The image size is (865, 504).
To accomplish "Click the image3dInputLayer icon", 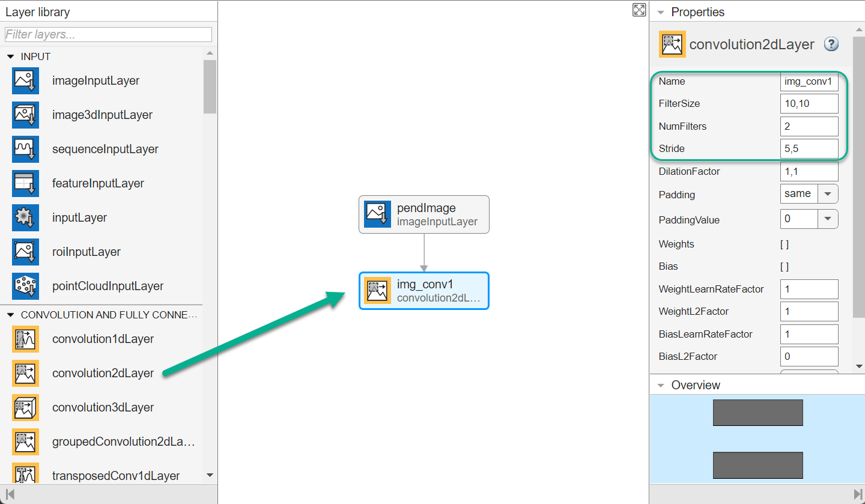I will [25, 115].
